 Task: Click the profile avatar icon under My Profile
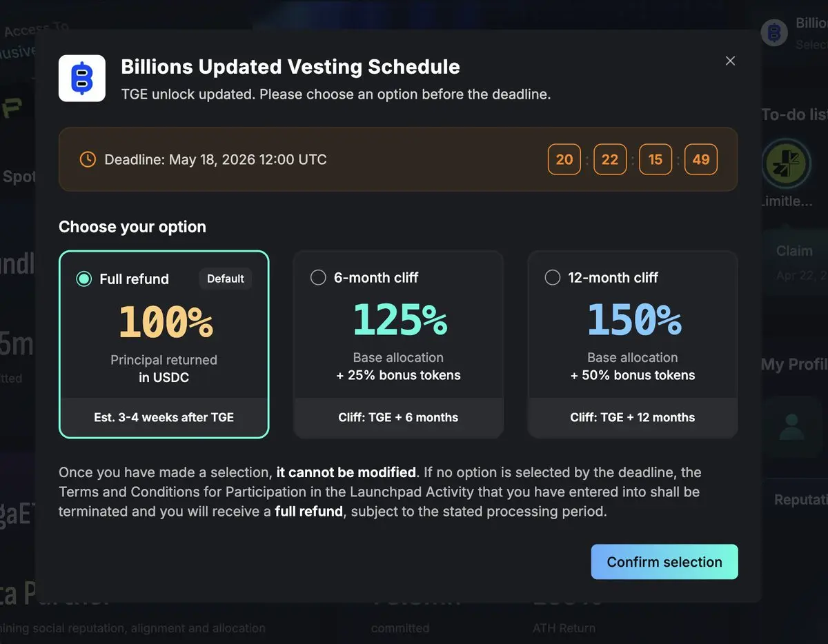click(x=791, y=426)
